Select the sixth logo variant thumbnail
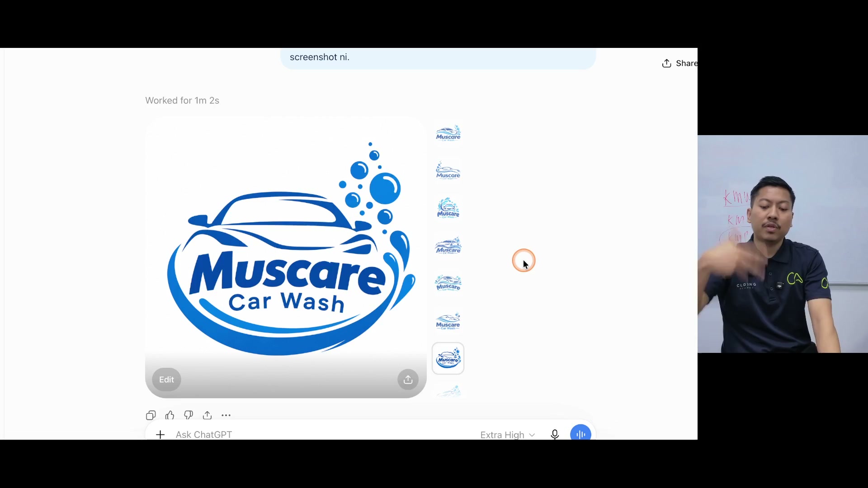The image size is (868, 488). 448,321
